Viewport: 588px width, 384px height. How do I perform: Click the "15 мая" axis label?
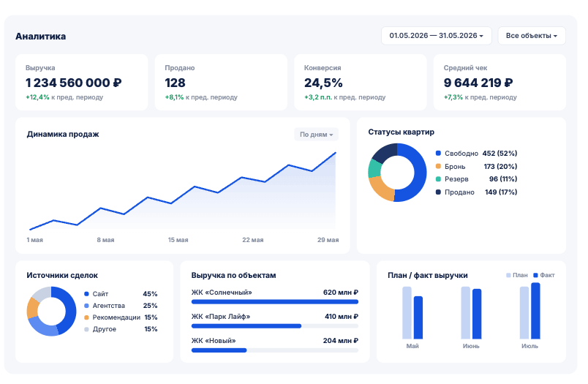click(x=178, y=240)
